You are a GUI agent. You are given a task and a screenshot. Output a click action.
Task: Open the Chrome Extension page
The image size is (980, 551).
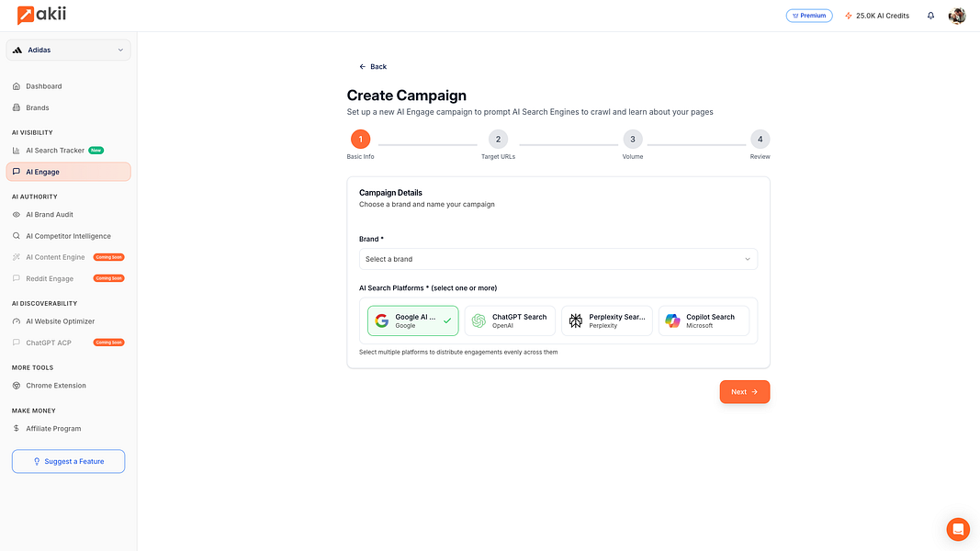tap(54, 385)
